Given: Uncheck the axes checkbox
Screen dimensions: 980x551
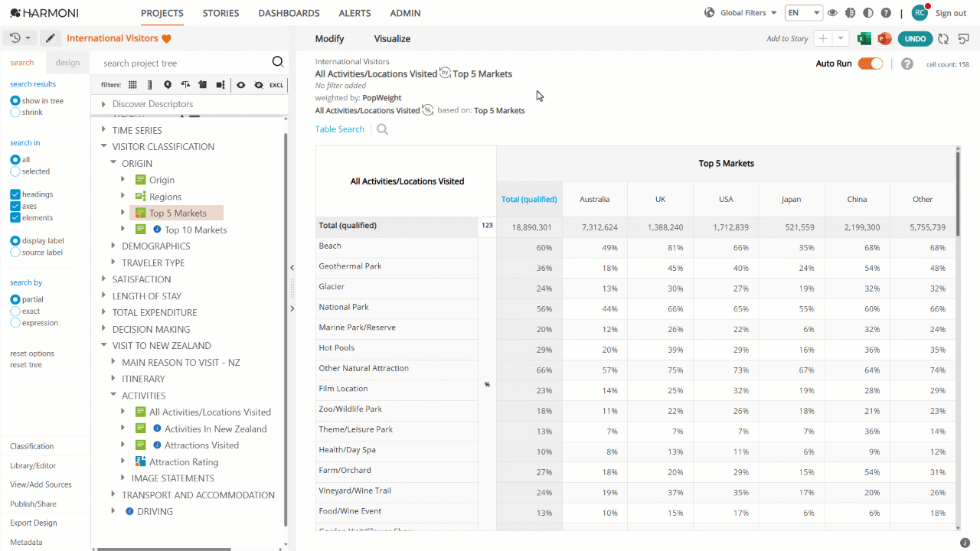Looking at the screenshot, I should point(15,206).
